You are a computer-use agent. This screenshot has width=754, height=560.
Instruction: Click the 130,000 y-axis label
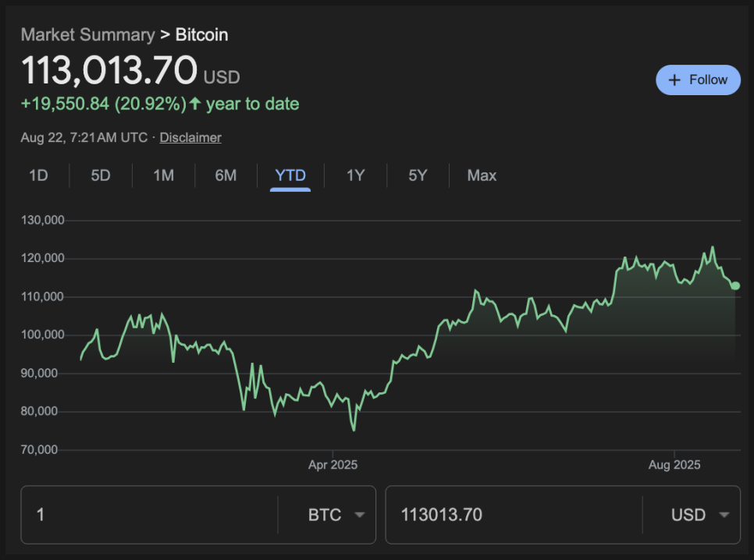click(x=42, y=220)
